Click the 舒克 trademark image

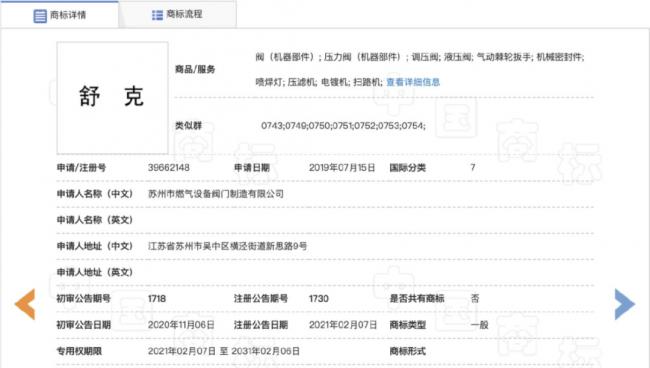pos(112,98)
